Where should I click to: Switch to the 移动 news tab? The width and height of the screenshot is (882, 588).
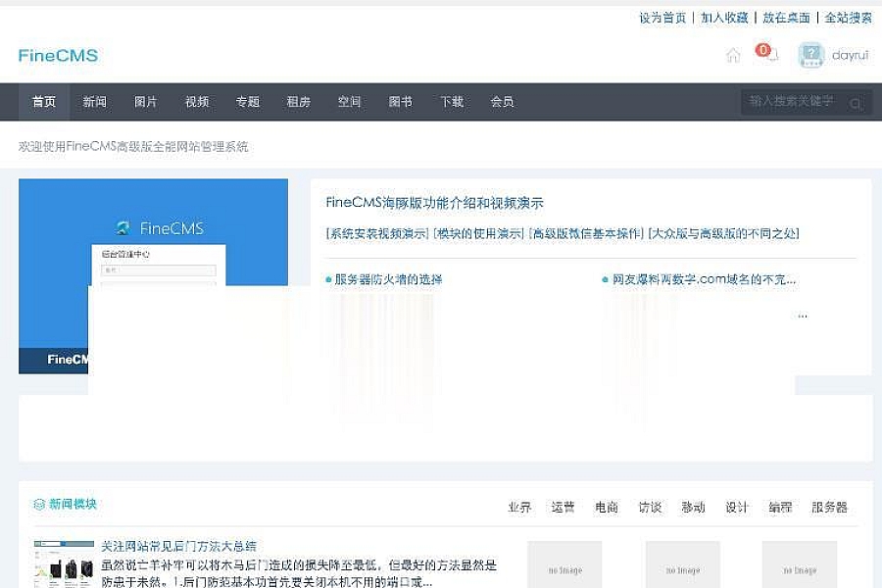[x=693, y=508]
